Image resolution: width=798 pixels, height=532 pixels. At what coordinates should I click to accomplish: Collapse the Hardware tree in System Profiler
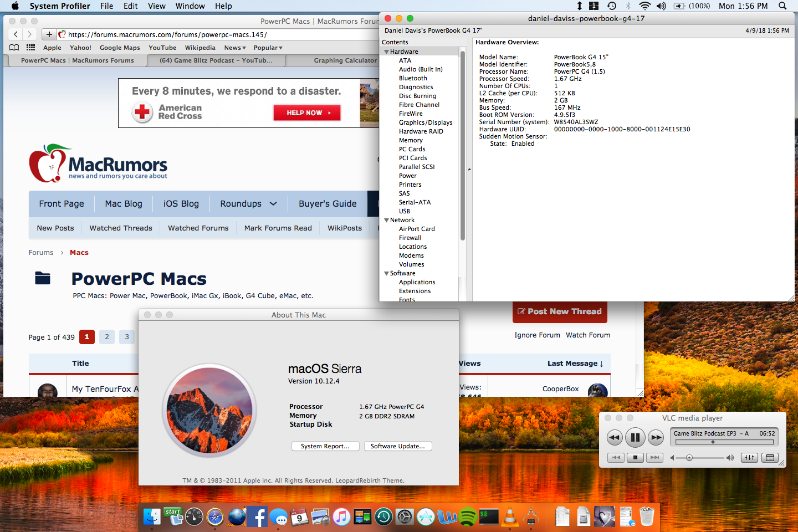(386, 52)
